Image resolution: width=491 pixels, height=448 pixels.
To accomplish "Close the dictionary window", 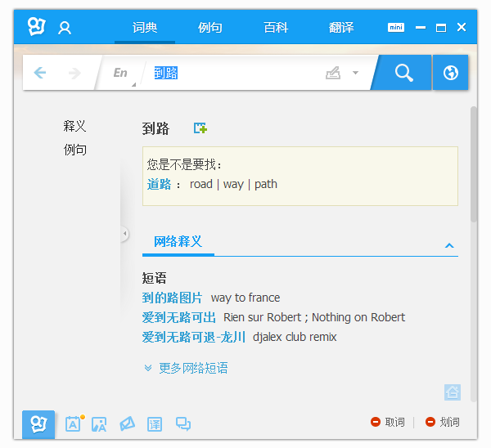I will [x=462, y=27].
